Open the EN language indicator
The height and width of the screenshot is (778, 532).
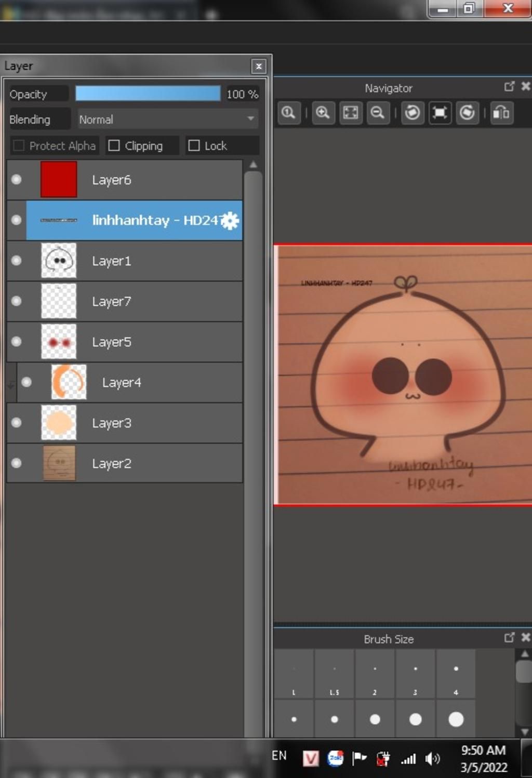tap(279, 756)
